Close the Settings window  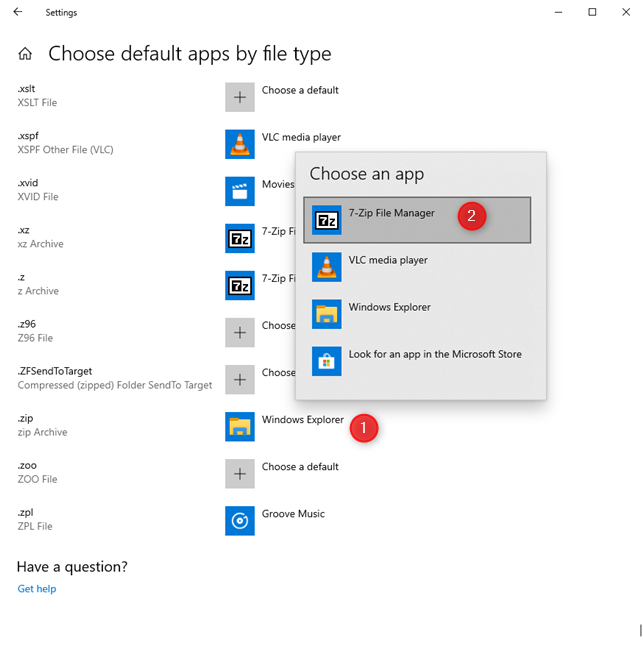626,12
